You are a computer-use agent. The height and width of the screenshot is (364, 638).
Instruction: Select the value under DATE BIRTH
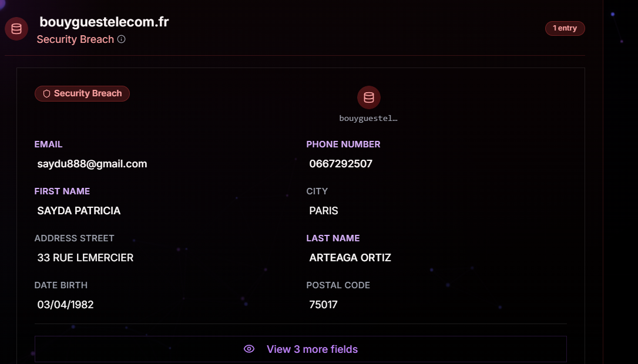(x=65, y=305)
